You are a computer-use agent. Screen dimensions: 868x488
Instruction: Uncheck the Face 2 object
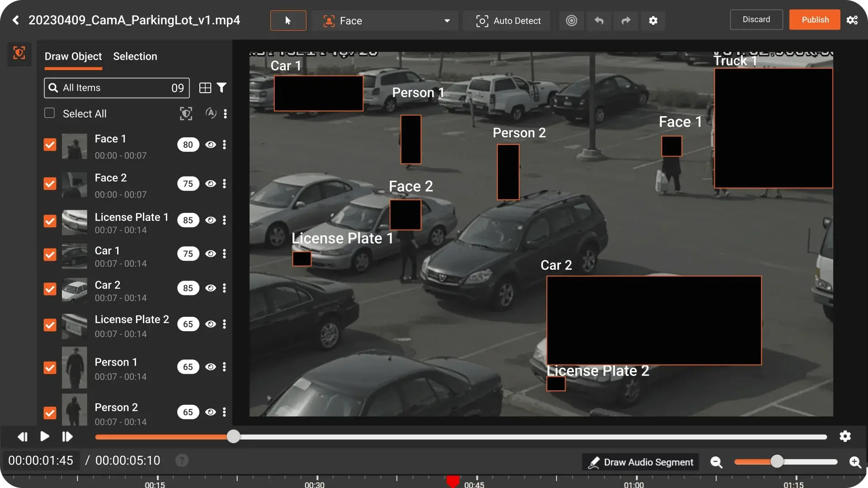point(50,183)
